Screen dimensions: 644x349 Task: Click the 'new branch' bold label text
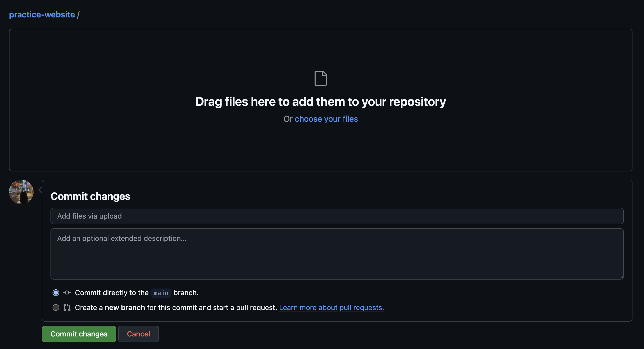pos(125,307)
